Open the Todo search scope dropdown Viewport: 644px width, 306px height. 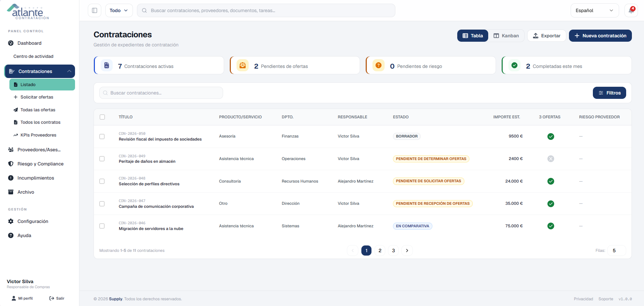(119, 10)
